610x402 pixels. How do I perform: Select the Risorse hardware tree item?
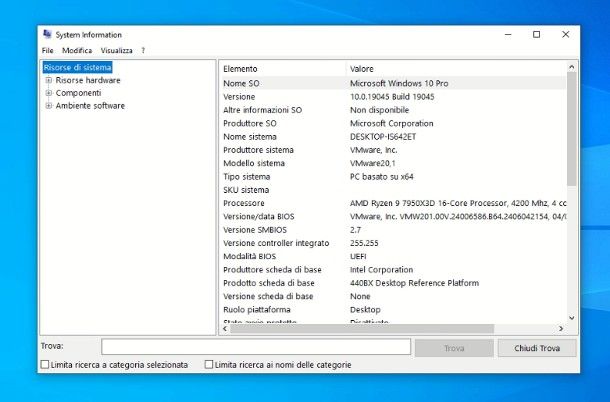coord(88,80)
